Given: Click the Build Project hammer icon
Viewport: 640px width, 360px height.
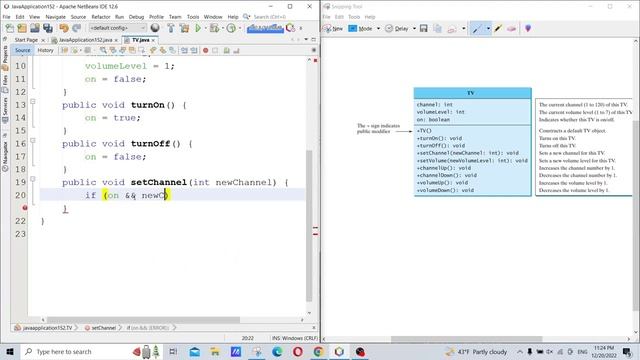Looking at the screenshot, I should (171, 28).
